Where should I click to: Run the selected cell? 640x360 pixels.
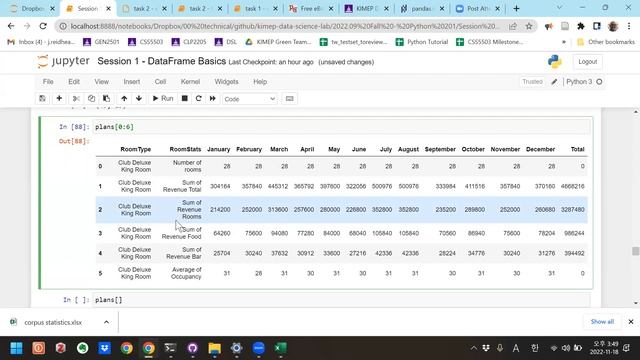(162, 98)
